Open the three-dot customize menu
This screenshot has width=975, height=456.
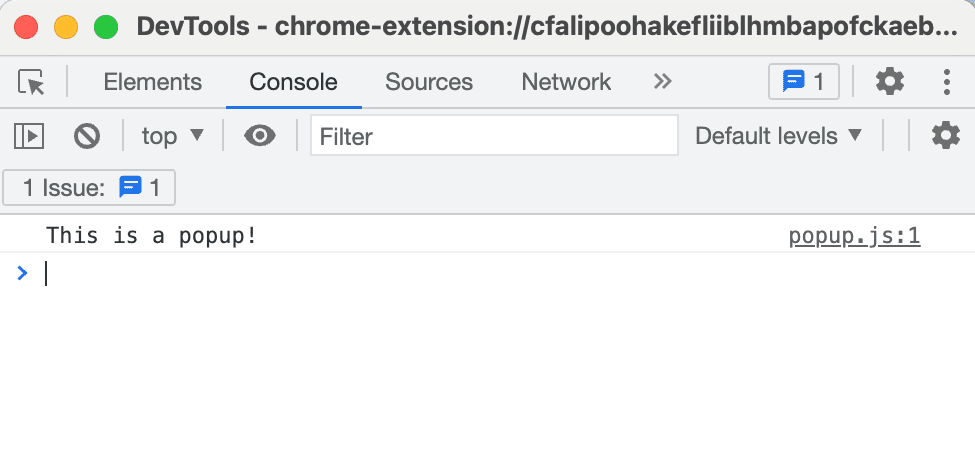pos(946,82)
